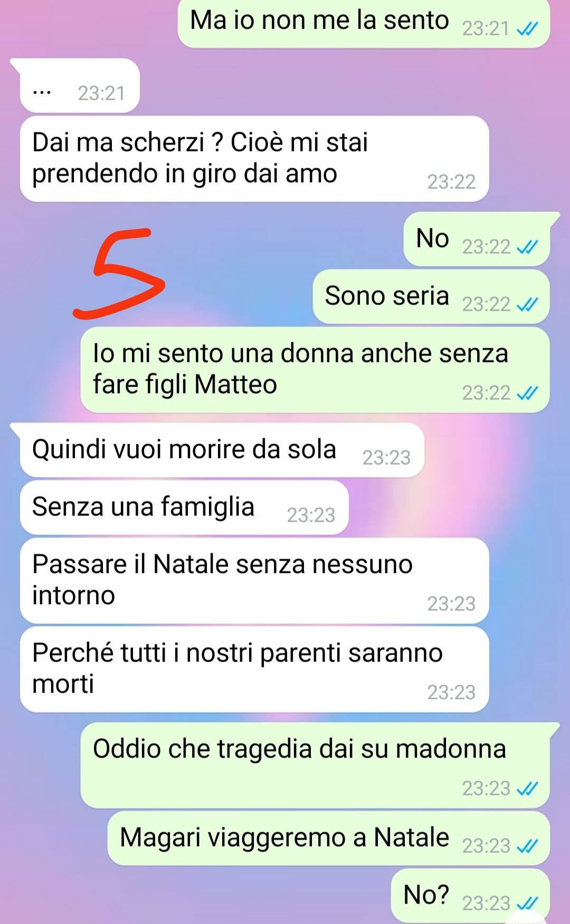This screenshot has width=570, height=924.
Task: Tap the ticks on 'Io mi sento una donna' message
Action: pos(527,393)
